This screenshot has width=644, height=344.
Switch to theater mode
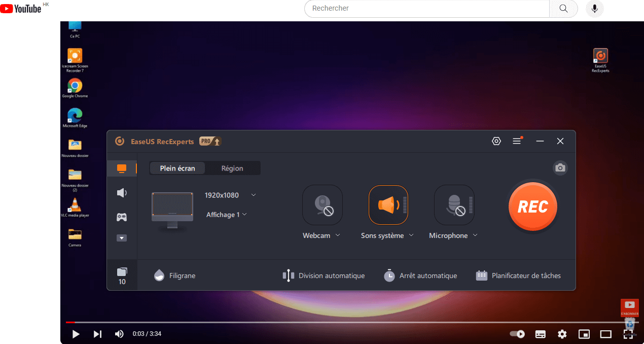606,334
